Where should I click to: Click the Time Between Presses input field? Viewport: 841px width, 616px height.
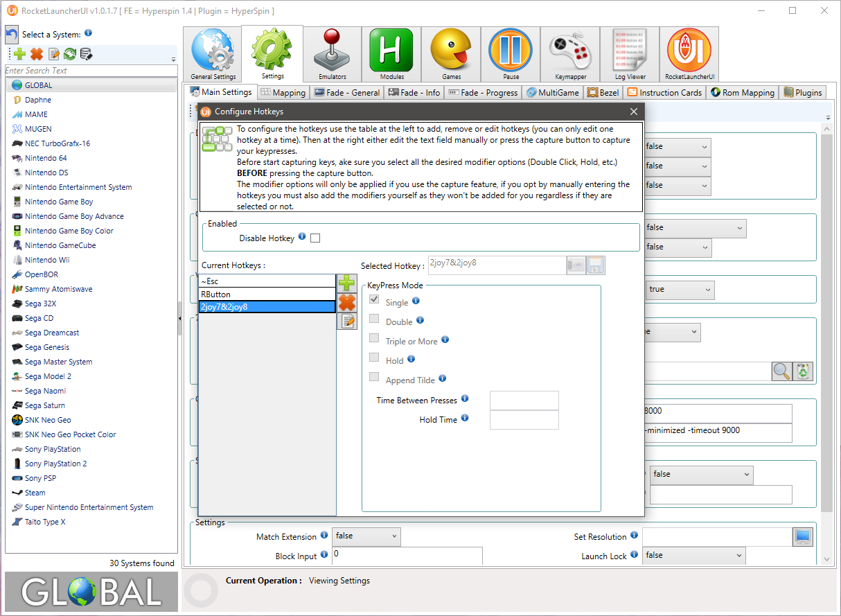pos(524,401)
